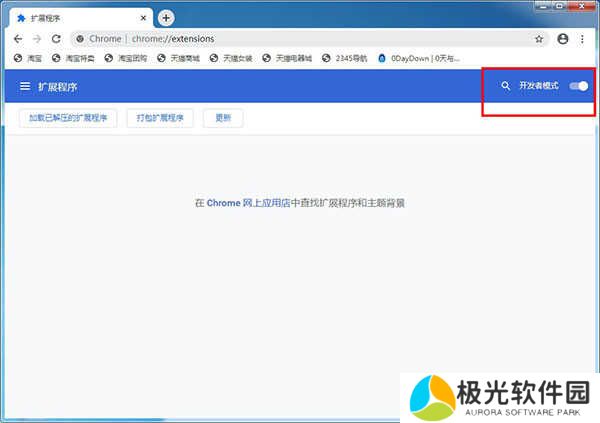Click the 更新 button
Viewport: 600px width, 423px height.
(x=223, y=118)
